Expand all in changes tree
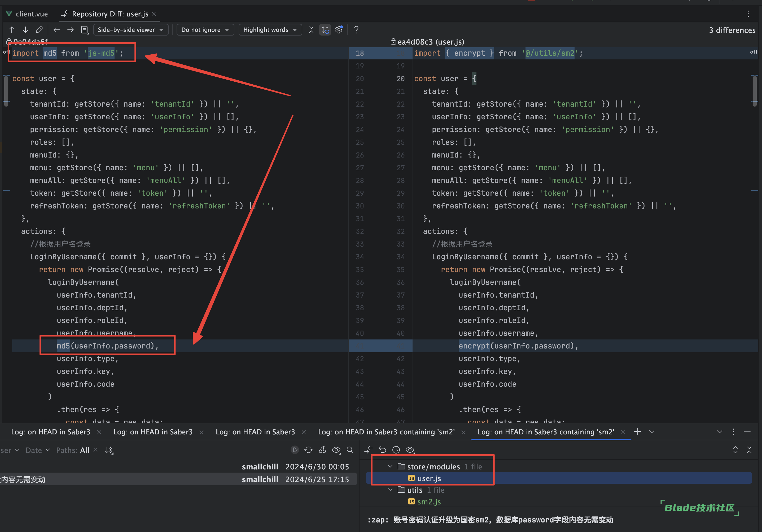 coord(735,450)
